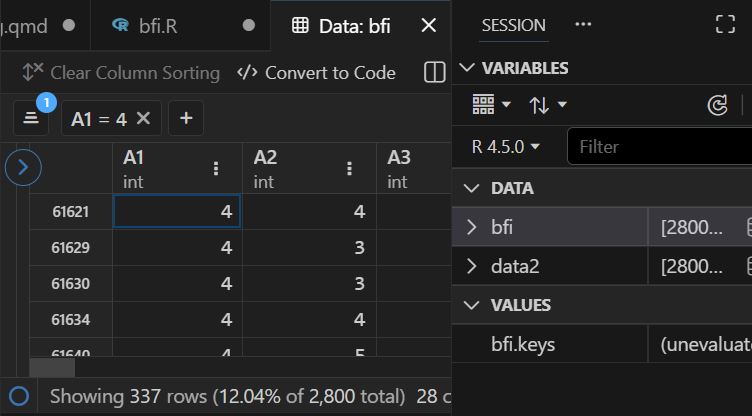Click Convert to Code
The image size is (752, 416).
click(317, 73)
